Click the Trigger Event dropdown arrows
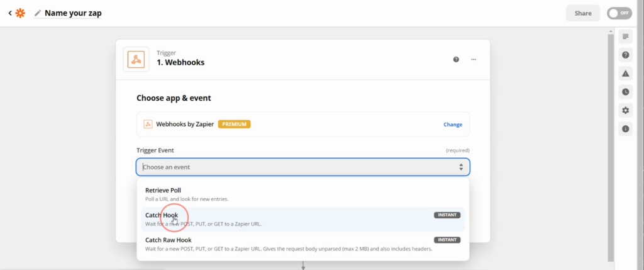Screen dimensions: 644x270 point(461,167)
